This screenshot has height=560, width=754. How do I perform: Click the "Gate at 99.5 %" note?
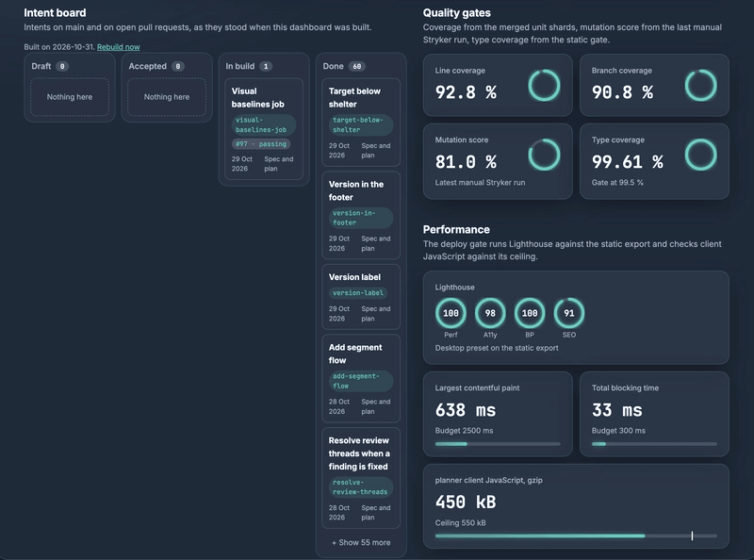pos(617,183)
